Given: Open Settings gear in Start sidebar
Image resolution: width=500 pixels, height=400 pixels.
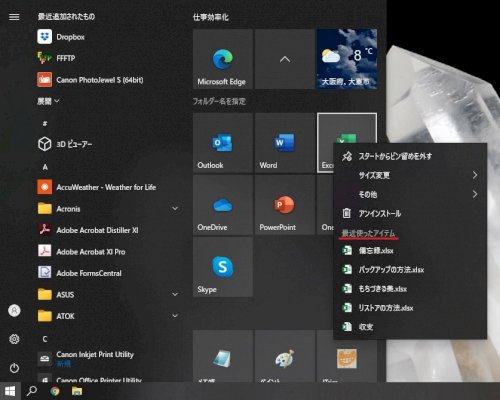Looking at the screenshot, I should pyautogui.click(x=14, y=339).
